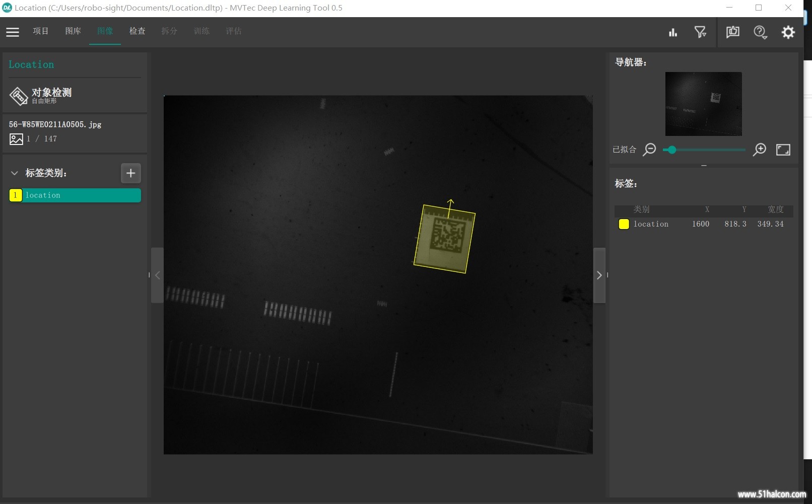Select the location label class
The image size is (812, 504).
click(75, 195)
